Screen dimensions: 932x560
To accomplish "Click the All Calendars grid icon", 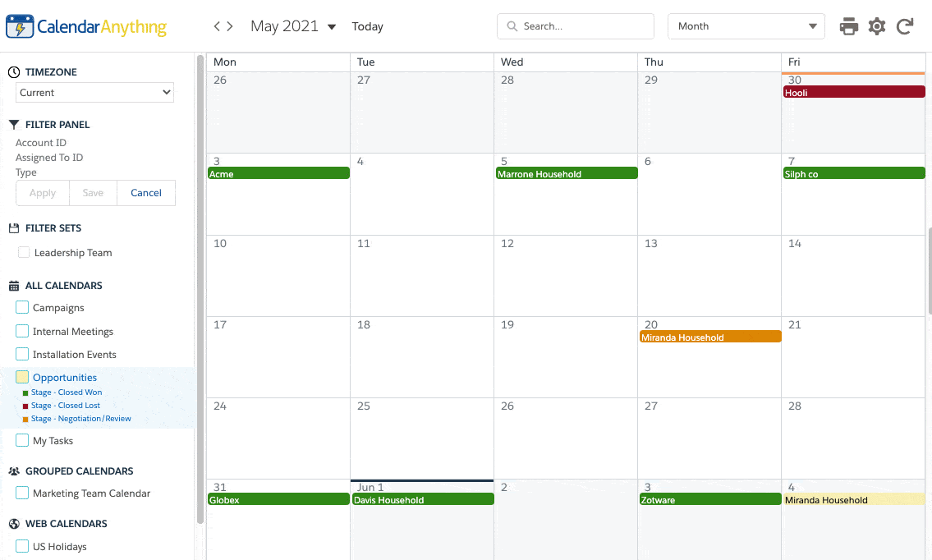I will (x=12, y=285).
